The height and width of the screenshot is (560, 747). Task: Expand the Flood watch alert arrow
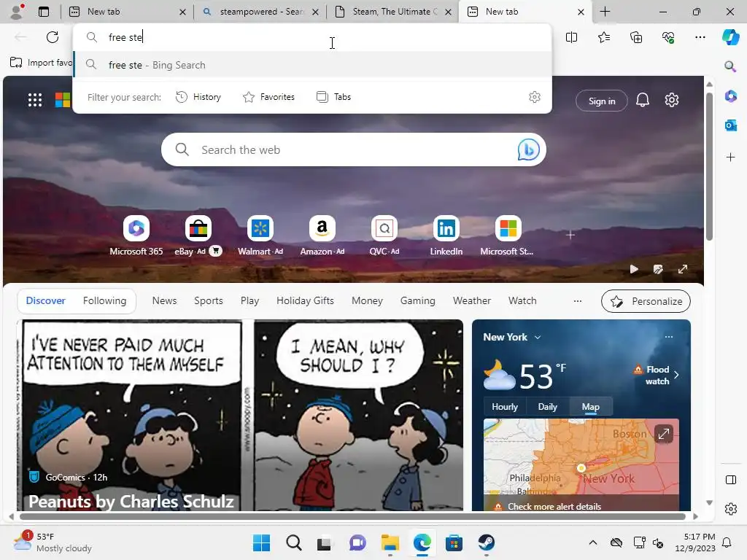point(676,375)
